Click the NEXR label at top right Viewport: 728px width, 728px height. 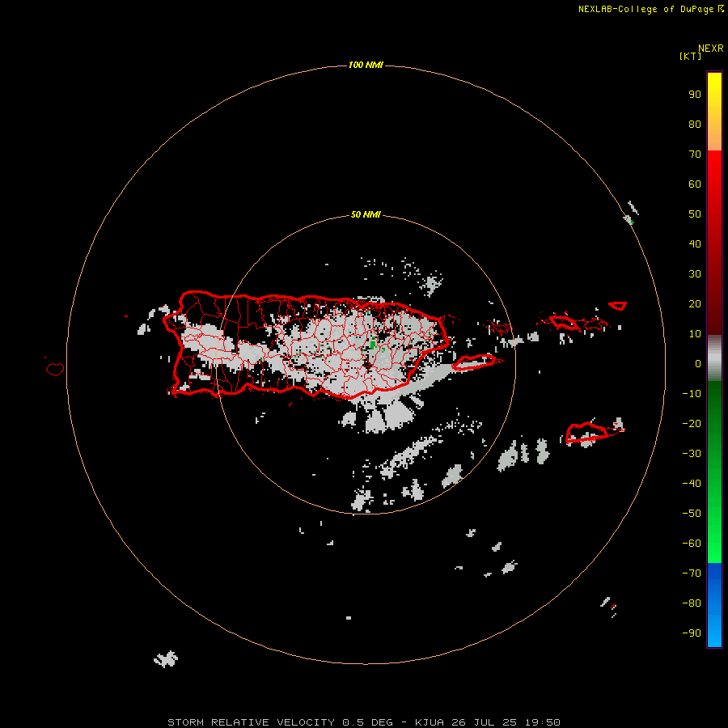coord(711,49)
